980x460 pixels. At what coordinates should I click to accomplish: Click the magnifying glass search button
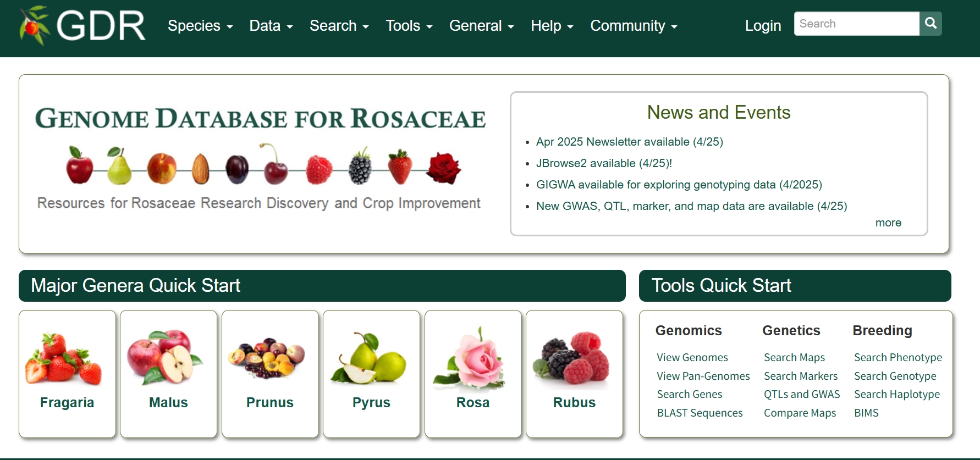tap(931, 24)
